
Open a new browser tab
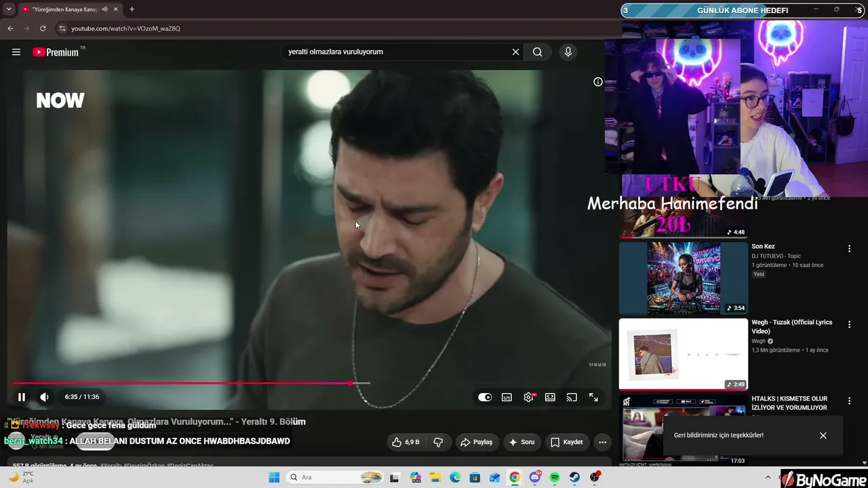132,9
